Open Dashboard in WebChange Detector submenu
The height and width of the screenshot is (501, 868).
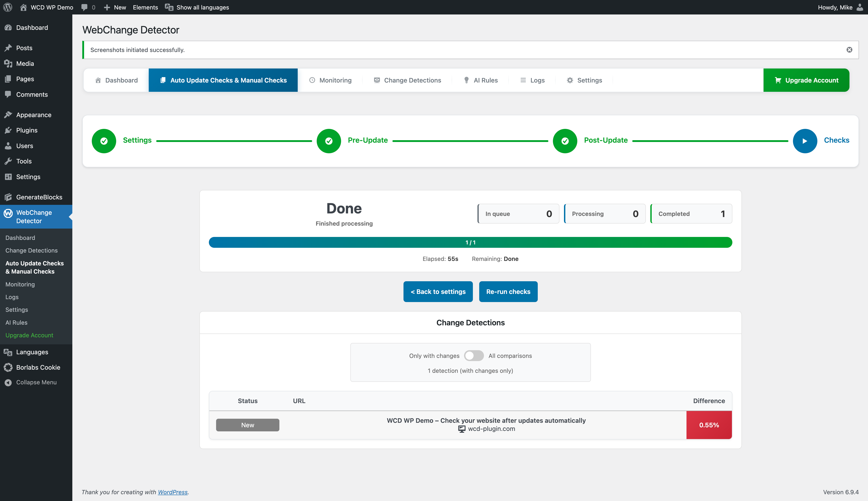(20, 238)
